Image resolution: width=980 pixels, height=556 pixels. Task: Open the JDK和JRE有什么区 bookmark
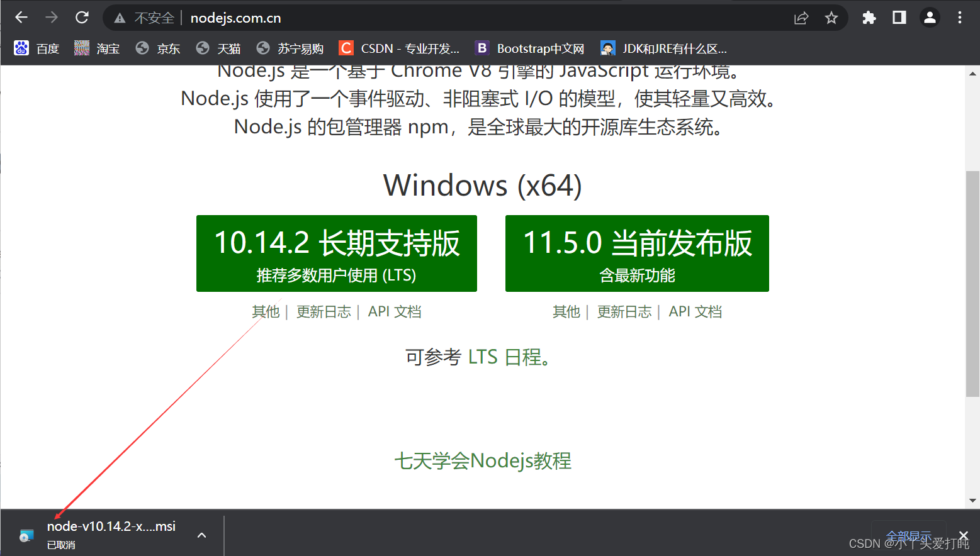click(x=664, y=48)
